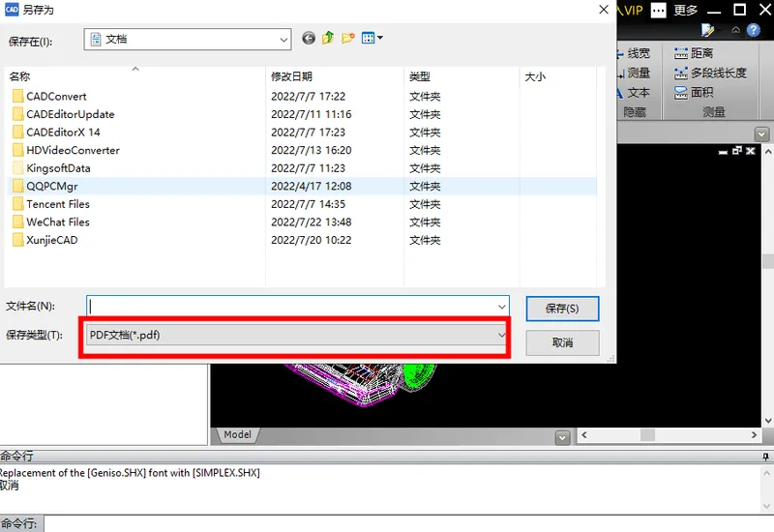Open the three-dots menu icon
774x532 pixels.
coord(659,11)
